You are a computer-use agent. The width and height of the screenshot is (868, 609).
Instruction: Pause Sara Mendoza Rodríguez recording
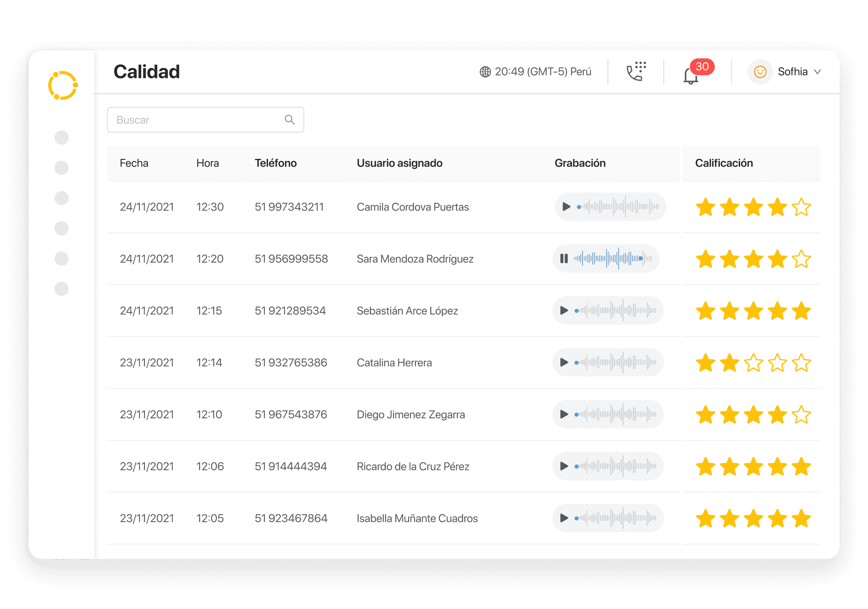click(564, 258)
